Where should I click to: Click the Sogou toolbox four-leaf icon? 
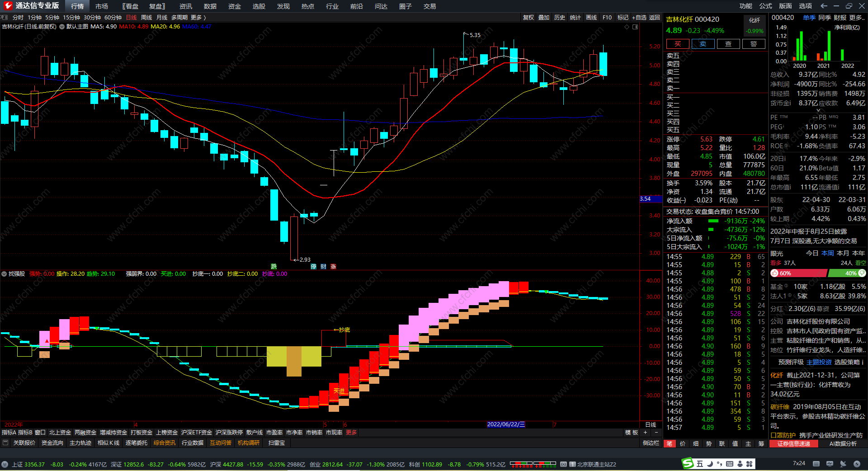click(749, 464)
